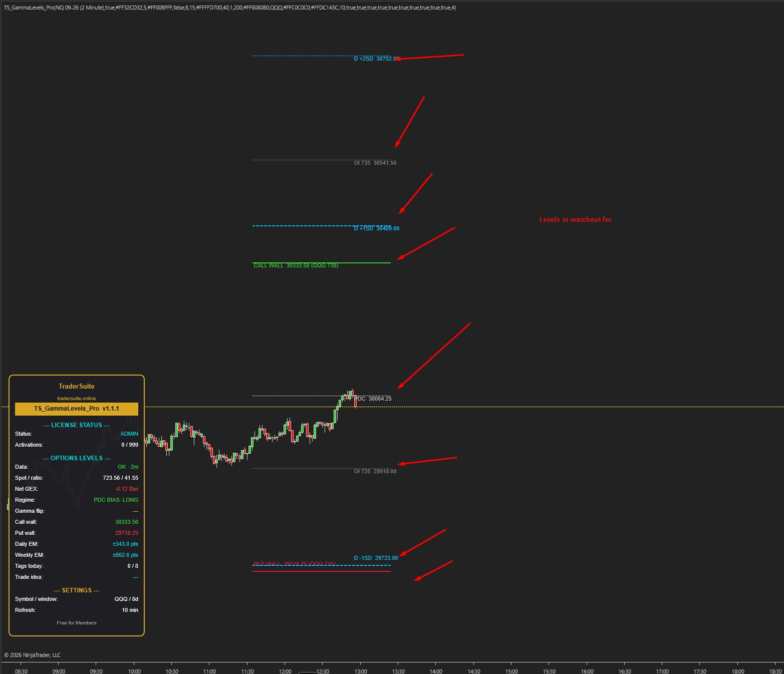Click the 15:30 time axis label
784x674 pixels.
tap(549, 671)
